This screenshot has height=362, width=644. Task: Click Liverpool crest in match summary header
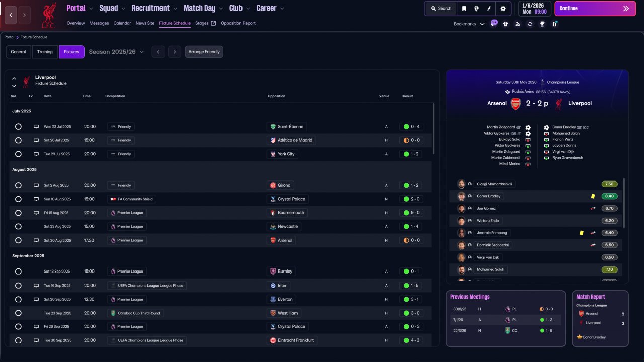coord(558,104)
